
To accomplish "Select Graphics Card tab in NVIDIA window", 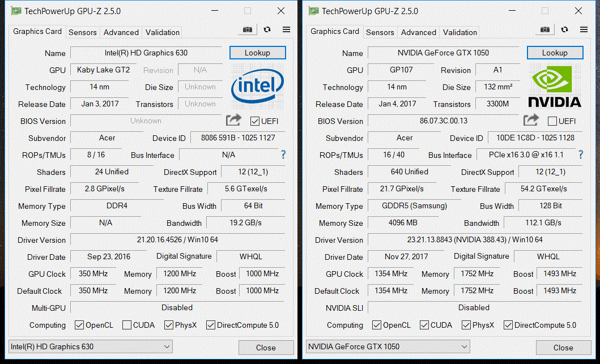I will [x=334, y=31].
